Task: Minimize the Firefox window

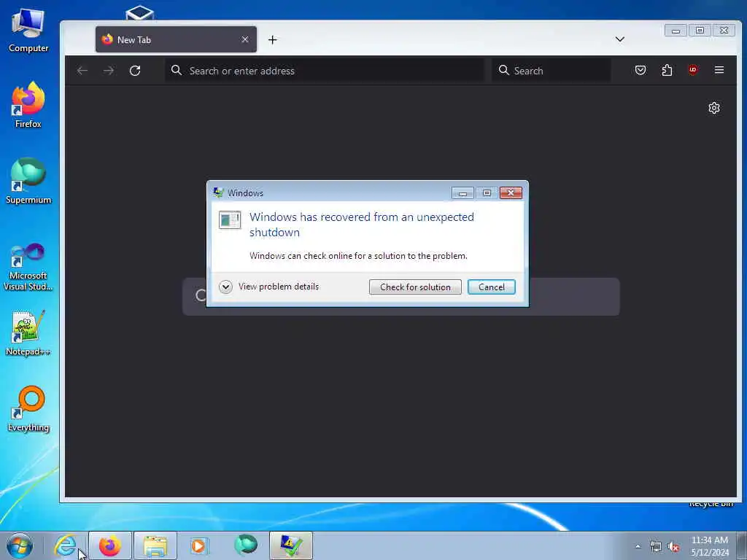Action: pos(676,31)
